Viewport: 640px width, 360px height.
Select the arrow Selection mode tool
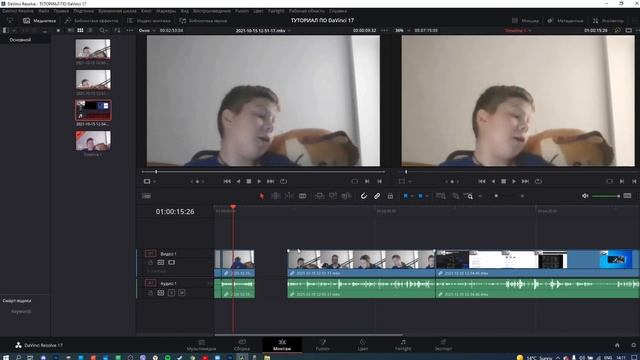pos(262,196)
